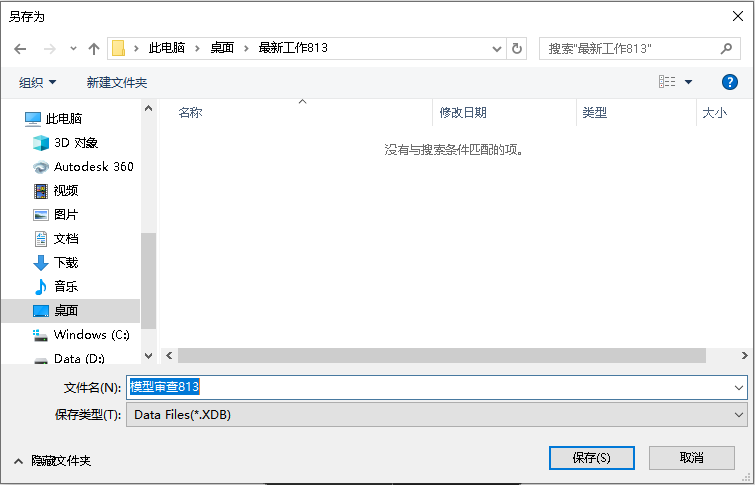Sort by the 类型 column header
The image size is (755, 485).
point(637,113)
